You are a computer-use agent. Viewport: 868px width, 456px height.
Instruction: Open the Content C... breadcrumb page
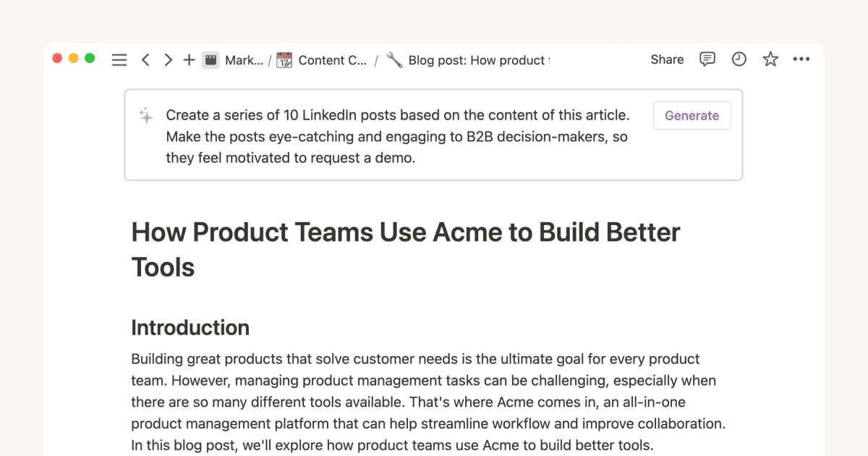tap(333, 60)
